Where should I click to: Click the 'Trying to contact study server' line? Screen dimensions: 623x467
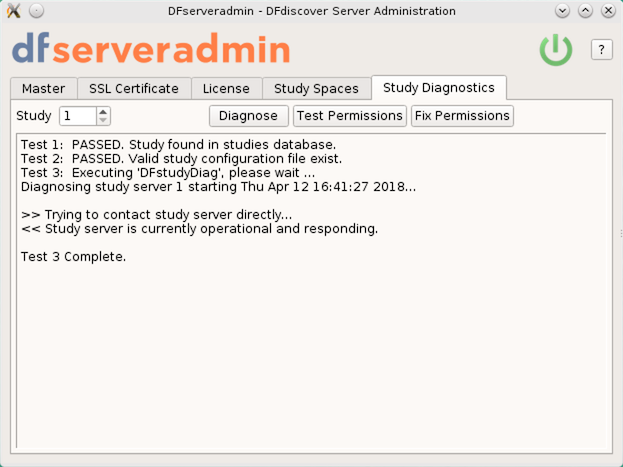coord(157,215)
